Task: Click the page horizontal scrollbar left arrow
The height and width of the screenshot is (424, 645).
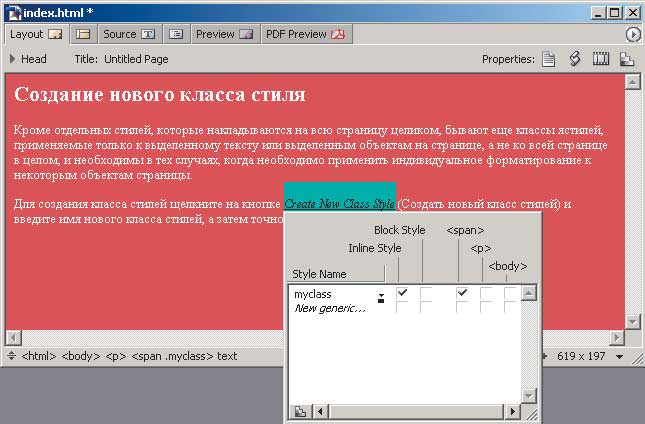Action: click(14, 338)
